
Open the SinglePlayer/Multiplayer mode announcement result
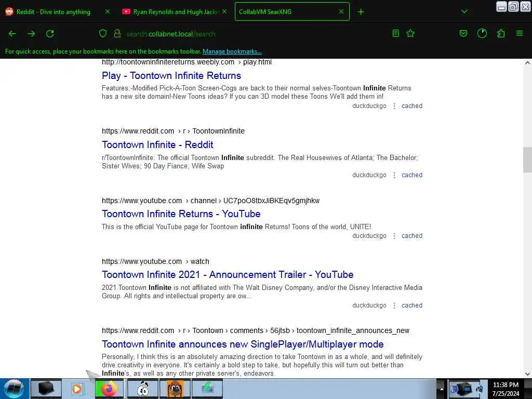[x=243, y=344]
